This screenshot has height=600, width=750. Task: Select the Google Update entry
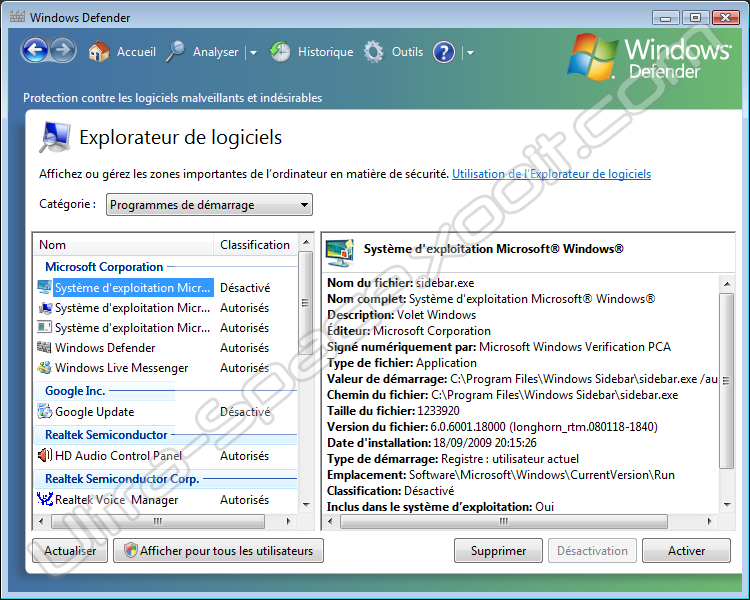95,411
